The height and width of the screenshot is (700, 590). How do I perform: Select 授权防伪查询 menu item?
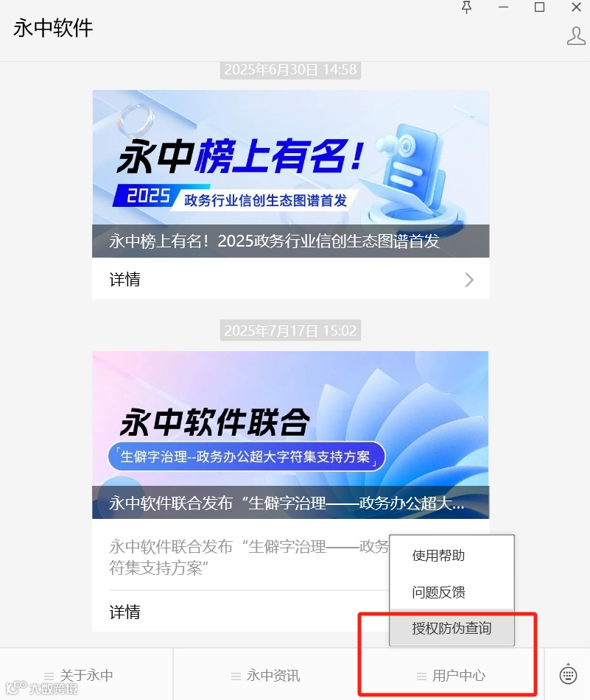tap(452, 628)
